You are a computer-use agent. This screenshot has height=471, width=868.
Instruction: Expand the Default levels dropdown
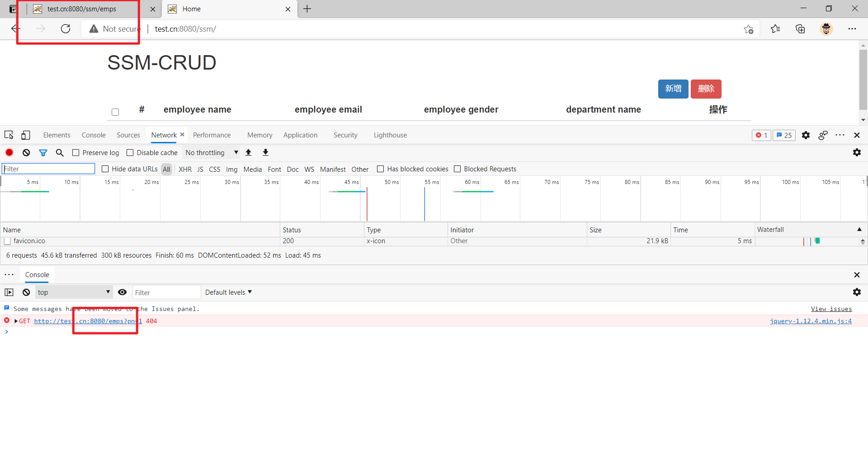pos(228,292)
